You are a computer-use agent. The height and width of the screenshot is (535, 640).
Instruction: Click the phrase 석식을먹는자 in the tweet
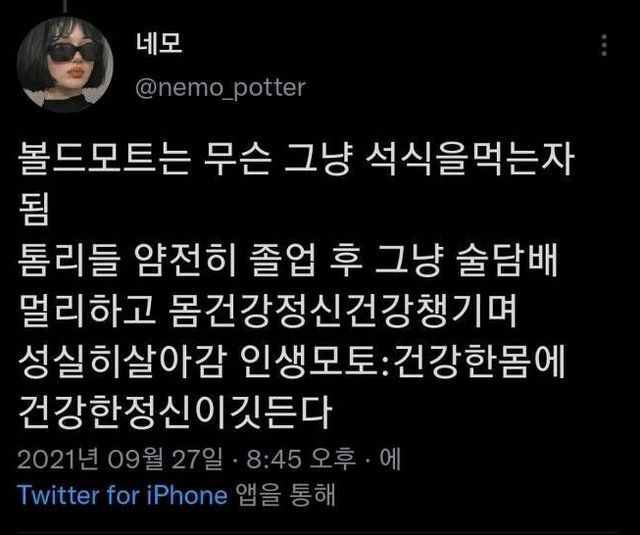point(469,159)
